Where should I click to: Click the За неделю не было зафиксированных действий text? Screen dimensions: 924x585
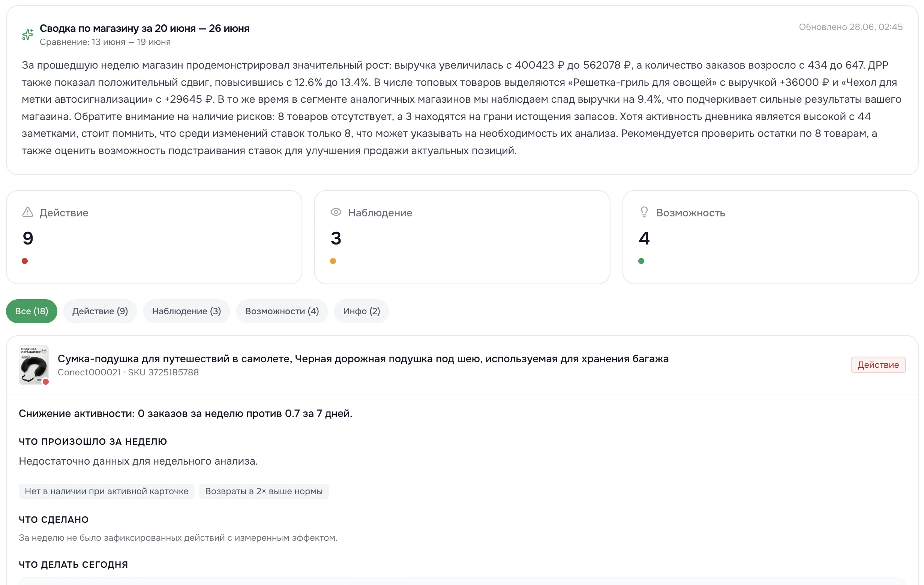[178, 538]
